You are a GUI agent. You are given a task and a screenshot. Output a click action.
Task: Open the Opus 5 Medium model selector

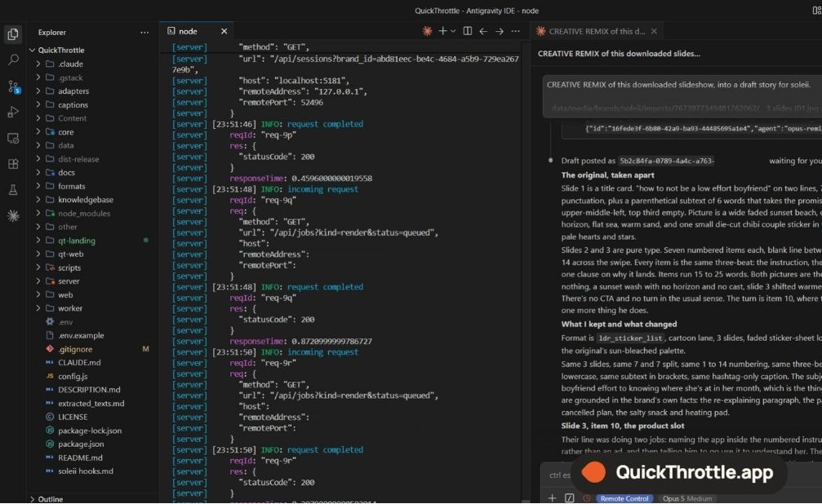click(687, 498)
